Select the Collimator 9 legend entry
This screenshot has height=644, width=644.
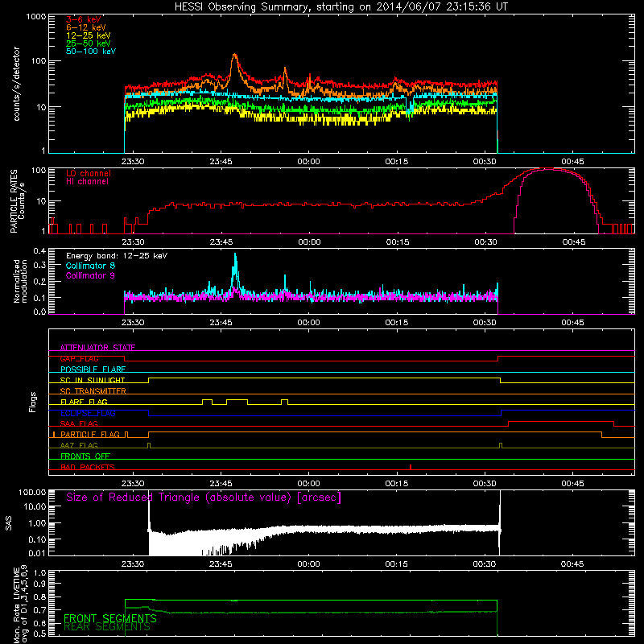pos(90,275)
